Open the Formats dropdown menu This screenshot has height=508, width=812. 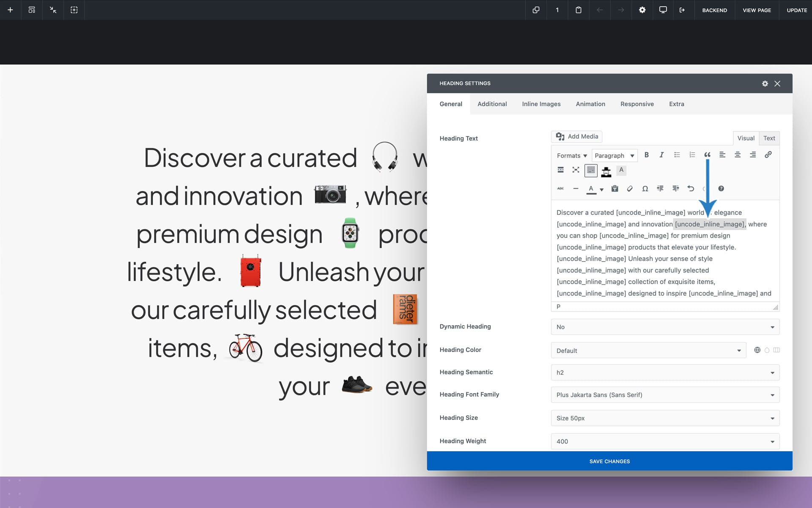tap(571, 156)
